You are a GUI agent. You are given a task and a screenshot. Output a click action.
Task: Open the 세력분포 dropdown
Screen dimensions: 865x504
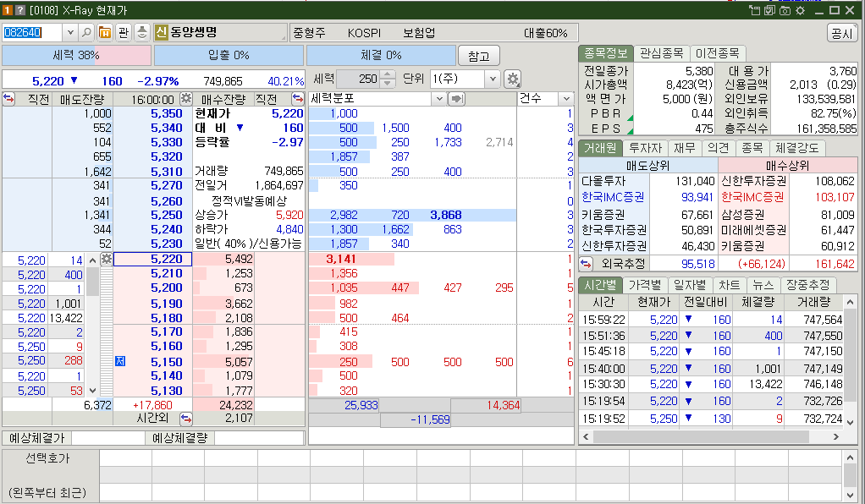(442, 99)
